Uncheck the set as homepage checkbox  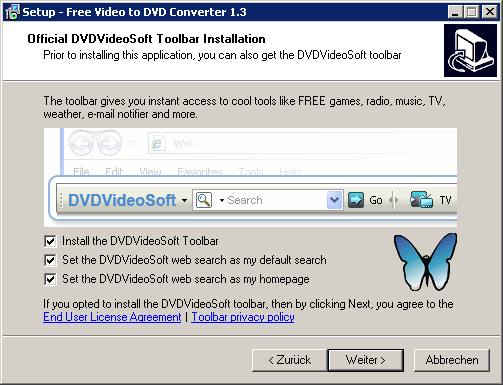[x=50, y=279]
